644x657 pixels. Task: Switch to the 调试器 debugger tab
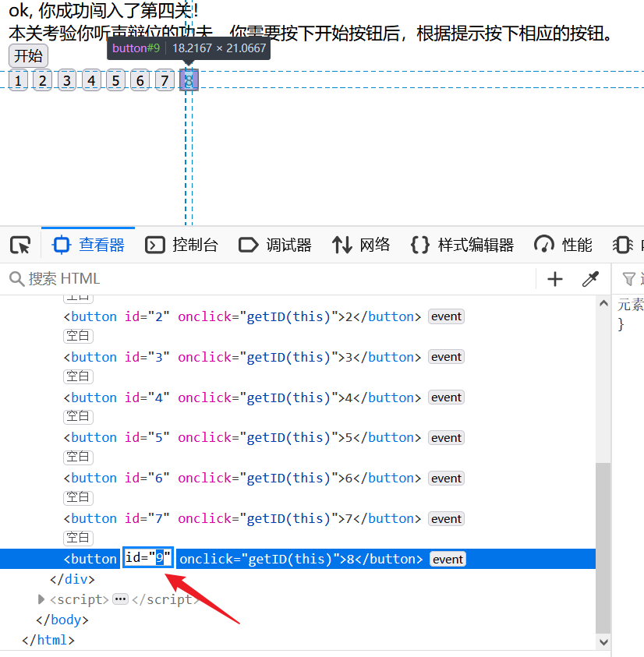[275, 245]
